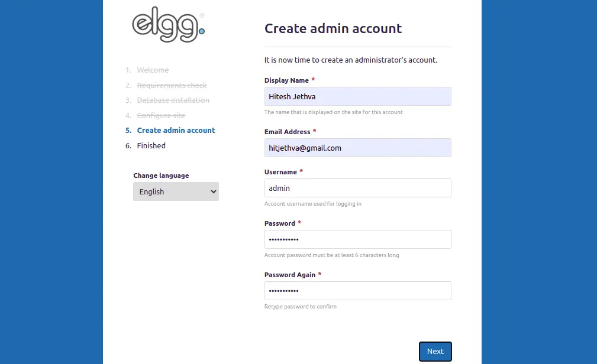This screenshot has height=364, width=597.
Task: Focus the Password Again field
Action: (x=357, y=291)
